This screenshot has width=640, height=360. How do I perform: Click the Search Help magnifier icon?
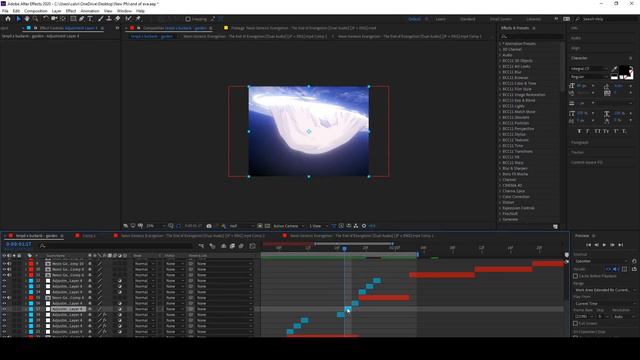[x=578, y=19]
